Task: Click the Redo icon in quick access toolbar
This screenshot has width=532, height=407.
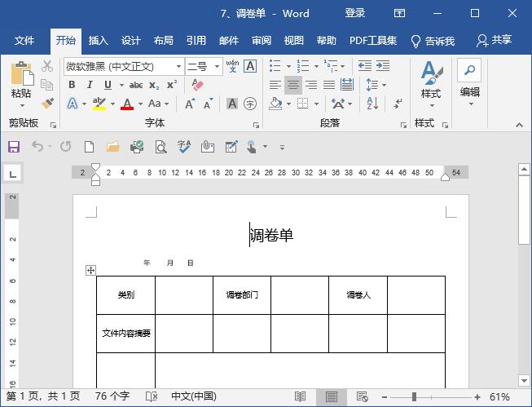Action: click(65, 147)
